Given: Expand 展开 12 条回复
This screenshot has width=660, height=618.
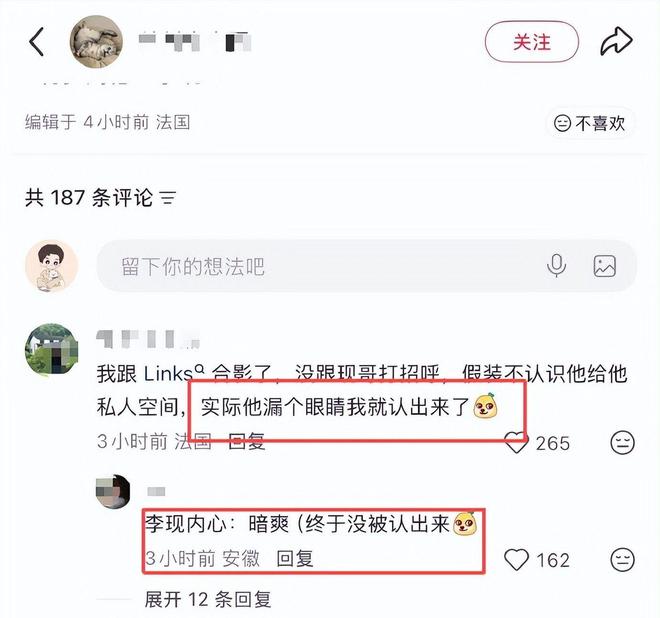Looking at the screenshot, I should pos(208,599).
